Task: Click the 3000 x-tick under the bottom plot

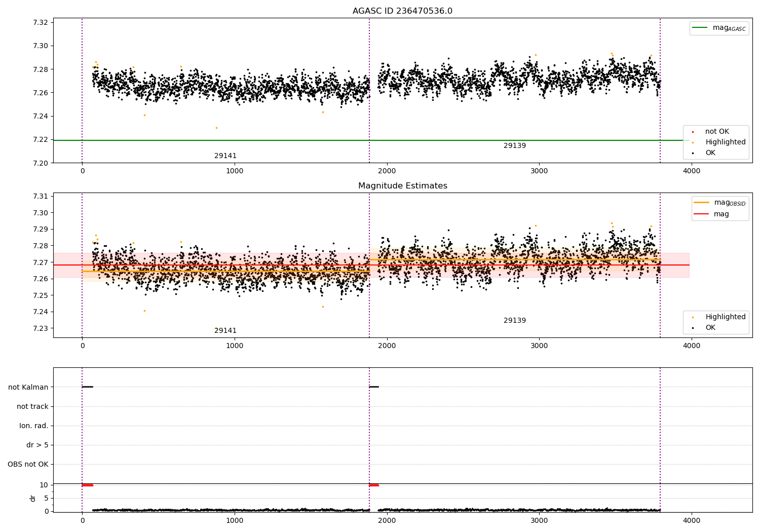Action: point(539,521)
